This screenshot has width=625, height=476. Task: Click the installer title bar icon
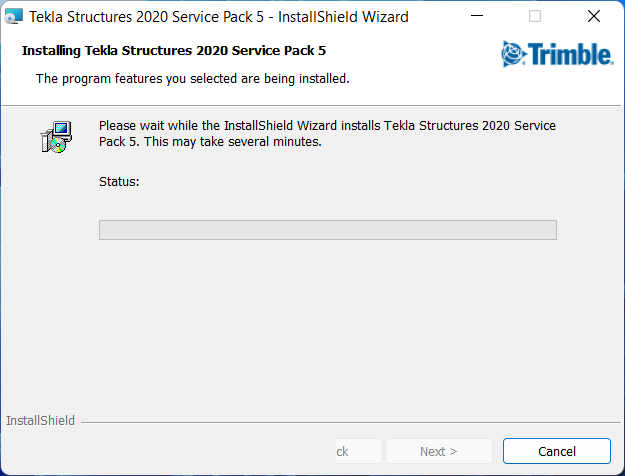tap(14, 16)
